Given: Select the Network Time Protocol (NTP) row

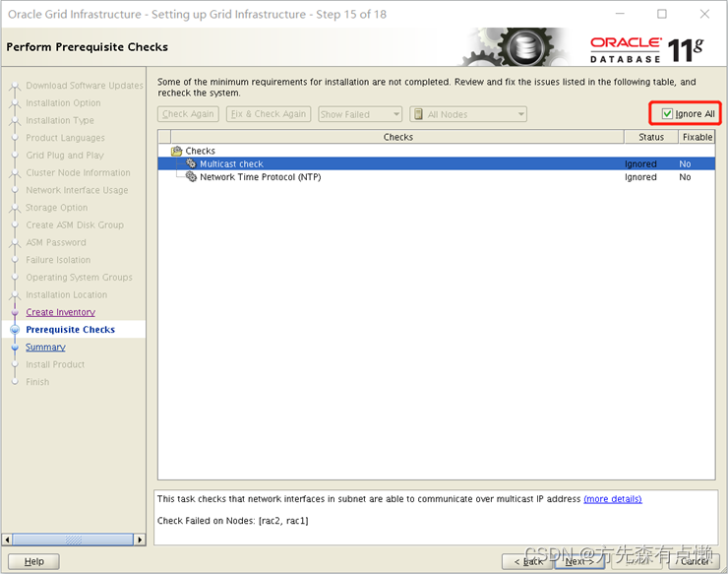Looking at the screenshot, I should 436,176.
